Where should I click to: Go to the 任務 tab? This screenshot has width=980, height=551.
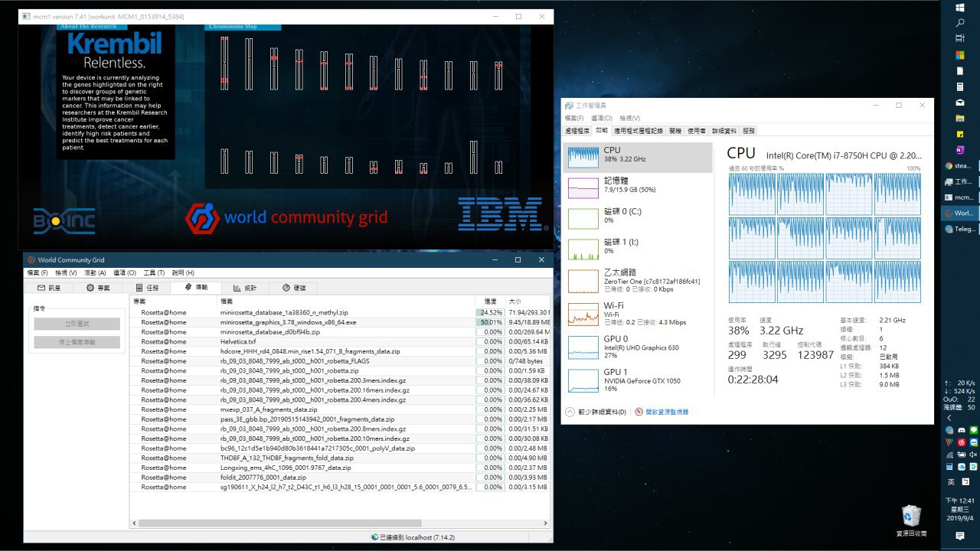[x=147, y=288]
